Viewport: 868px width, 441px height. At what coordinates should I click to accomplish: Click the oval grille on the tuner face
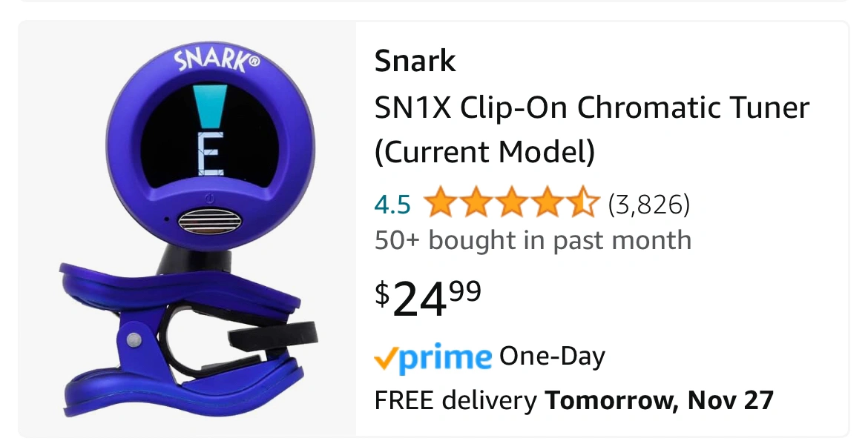click(210, 222)
